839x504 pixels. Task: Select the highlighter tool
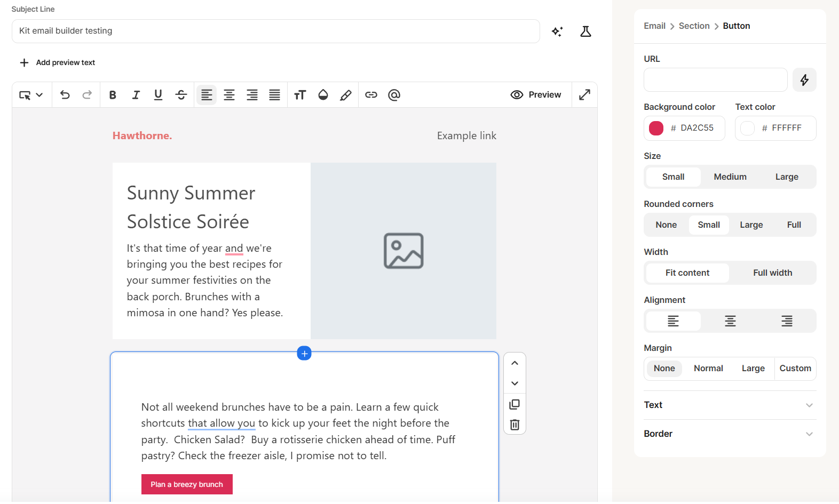346,95
